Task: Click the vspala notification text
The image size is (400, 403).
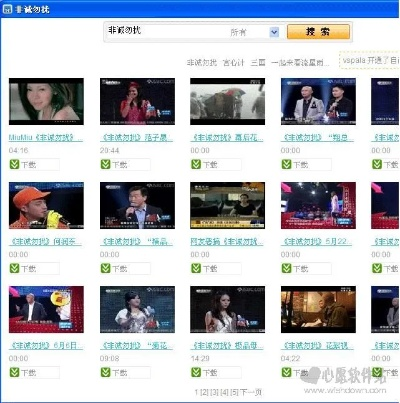Action: click(x=370, y=61)
